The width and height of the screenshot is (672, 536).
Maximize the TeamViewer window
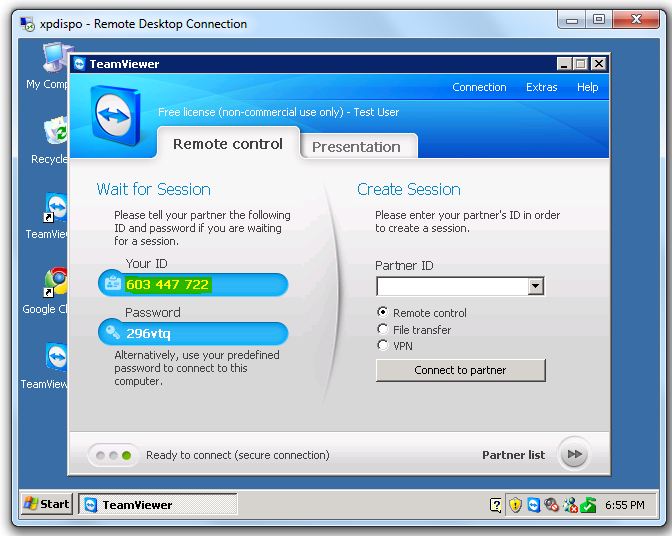(581, 64)
